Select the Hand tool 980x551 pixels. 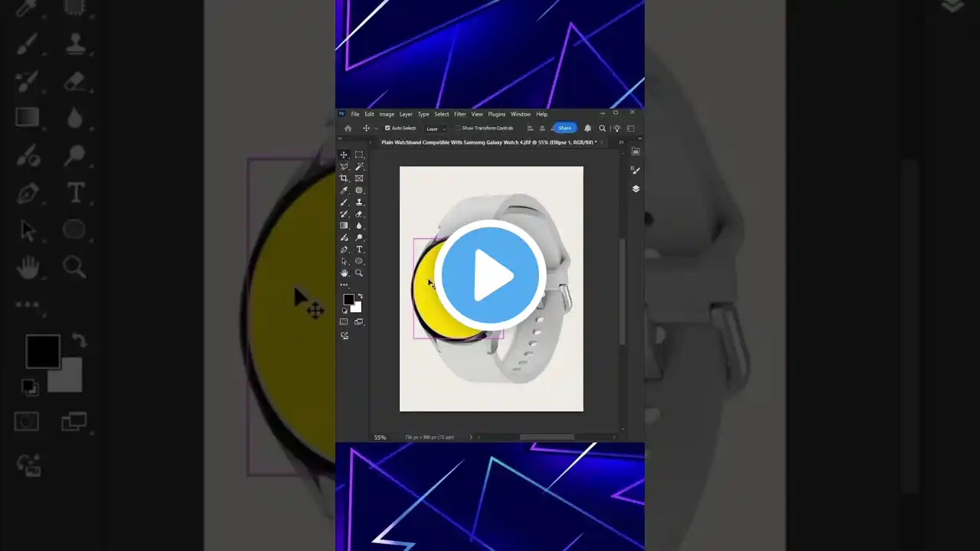(x=345, y=273)
